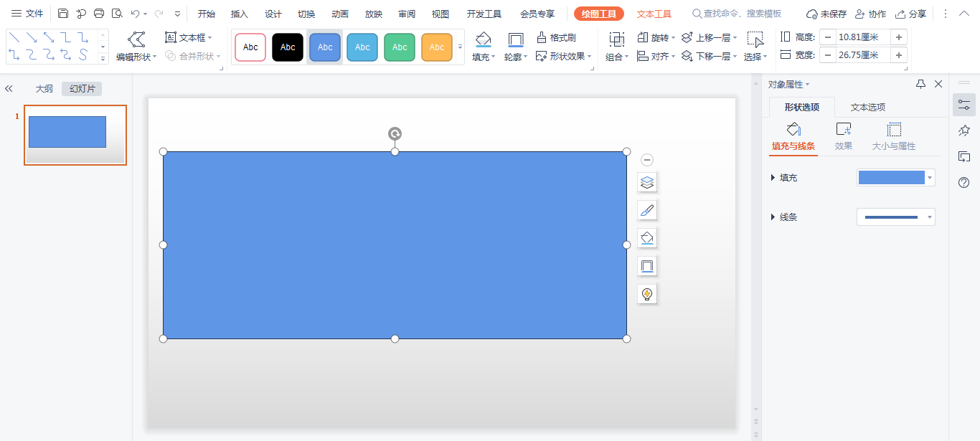Click the 填充 fill bucket icon in ribbon
Image resolution: width=980 pixels, height=441 pixels.
coord(483,39)
